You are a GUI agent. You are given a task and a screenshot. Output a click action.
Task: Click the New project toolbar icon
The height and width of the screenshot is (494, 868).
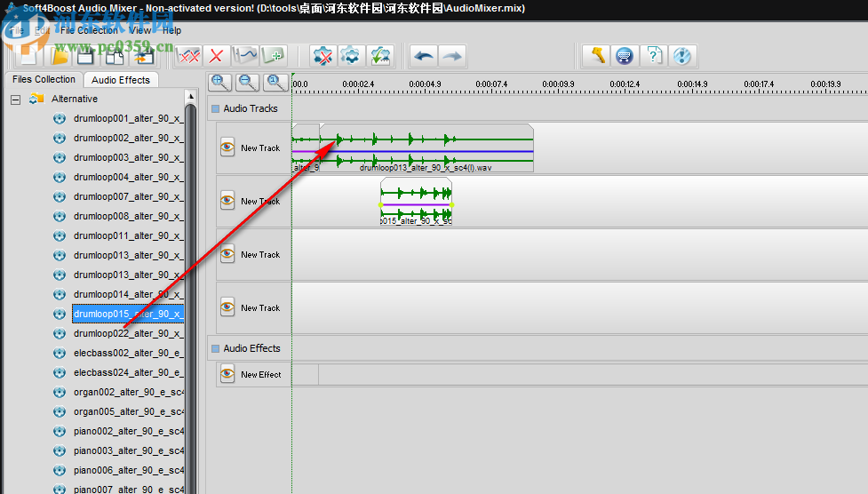click(x=28, y=56)
